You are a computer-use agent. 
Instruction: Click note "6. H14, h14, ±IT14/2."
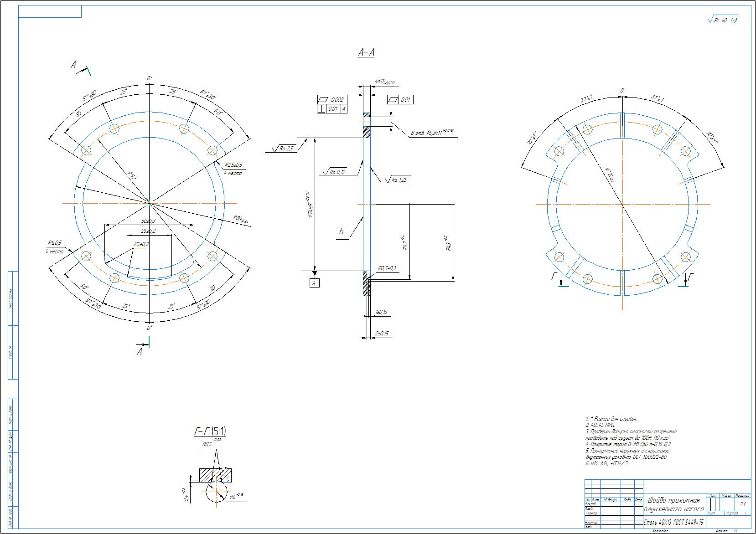(607, 463)
